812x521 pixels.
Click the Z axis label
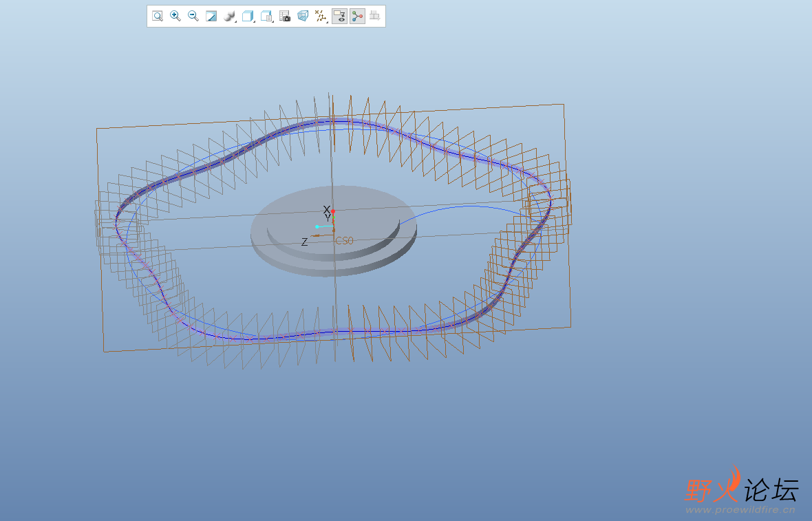pyautogui.click(x=304, y=242)
